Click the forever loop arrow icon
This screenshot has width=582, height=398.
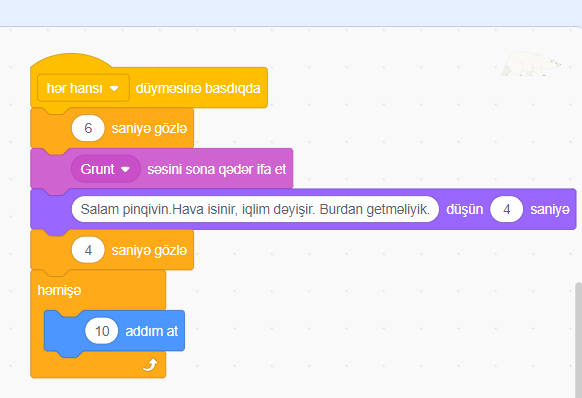[x=150, y=365]
